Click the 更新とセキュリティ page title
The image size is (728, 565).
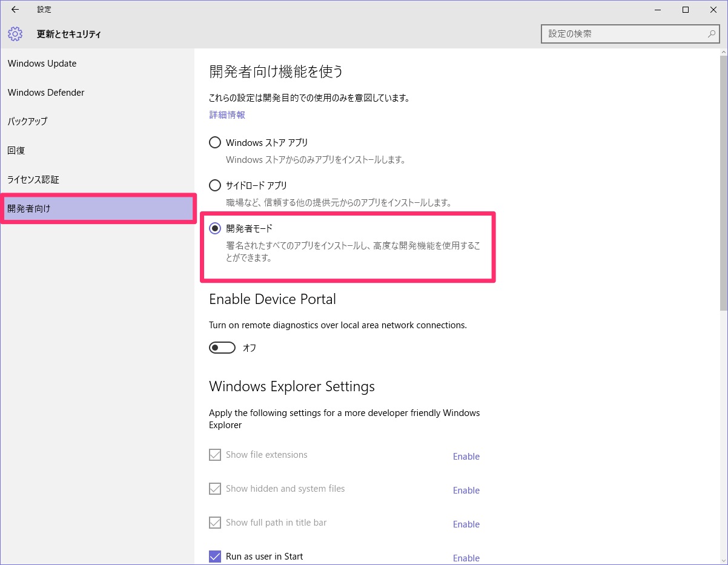click(69, 35)
